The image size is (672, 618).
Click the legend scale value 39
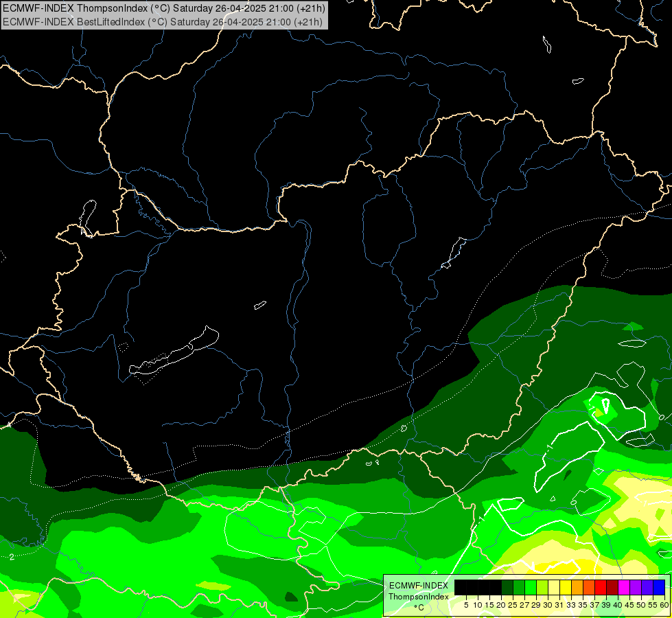tap(606, 605)
